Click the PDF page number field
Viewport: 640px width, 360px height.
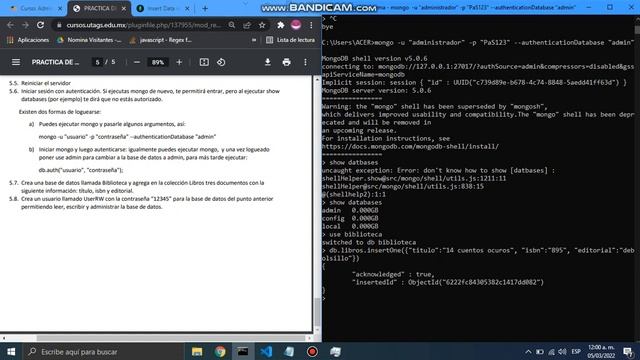point(97,62)
